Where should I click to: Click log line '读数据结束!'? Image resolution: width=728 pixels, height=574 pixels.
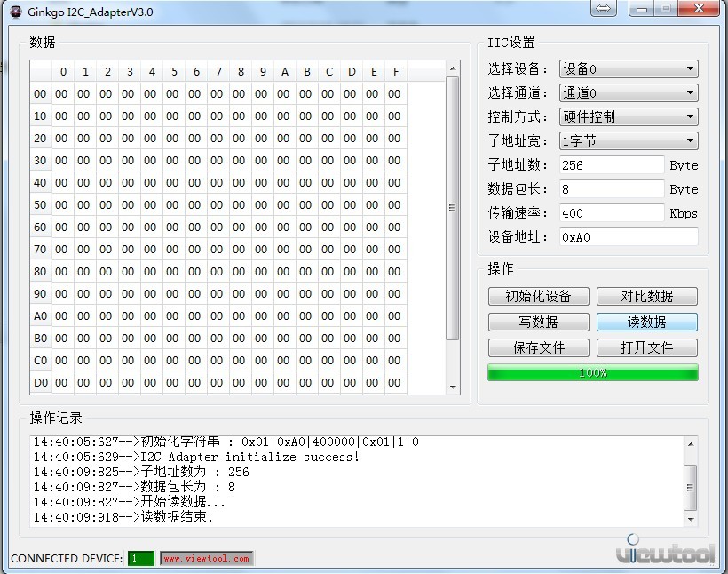tap(177, 516)
